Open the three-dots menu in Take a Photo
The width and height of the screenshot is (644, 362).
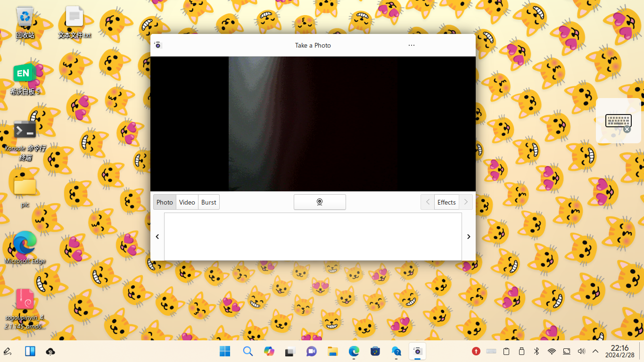pos(412,45)
